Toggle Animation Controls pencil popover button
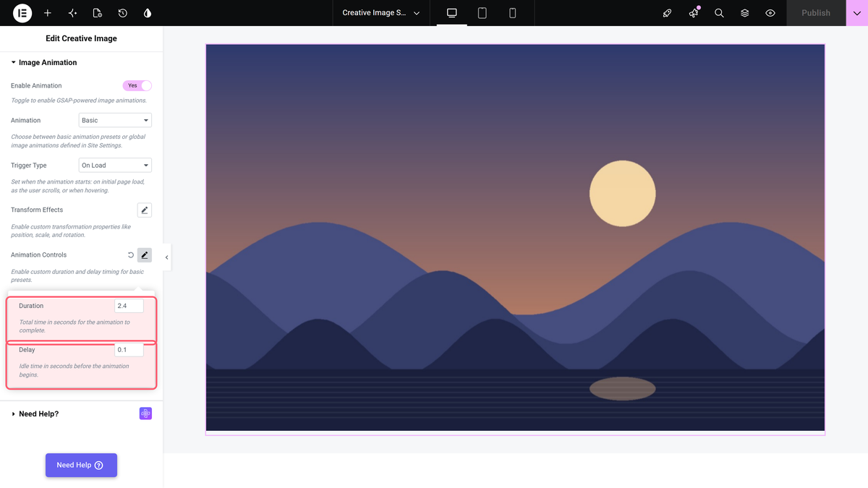The width and height of the screenshot is (868, 488). click(x=145, y=255)
